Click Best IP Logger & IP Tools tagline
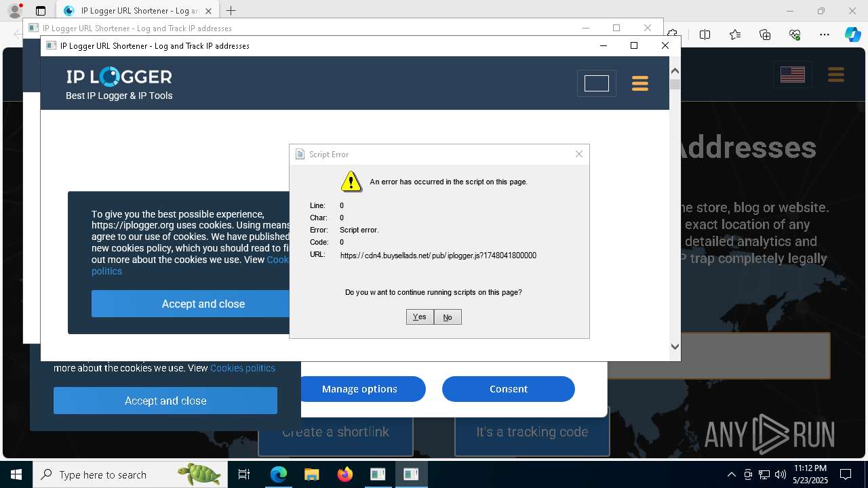This screenshot has height=488, width=868. [119, 96]
